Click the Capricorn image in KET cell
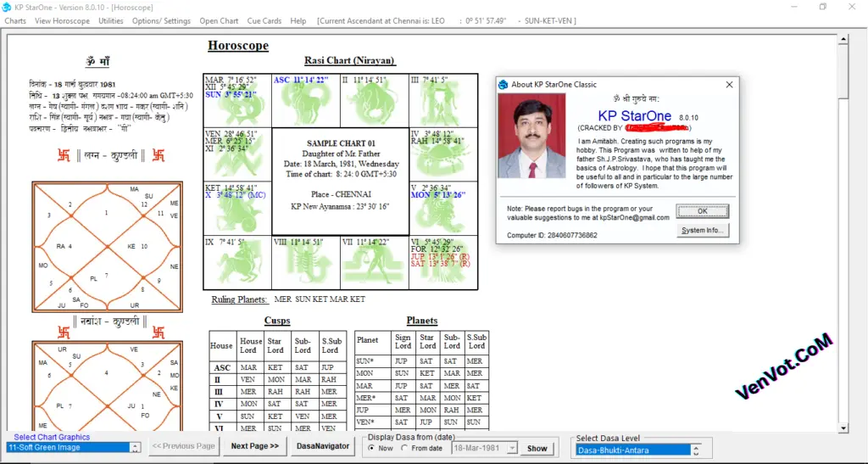868x464 pixels. pos(238,211)
